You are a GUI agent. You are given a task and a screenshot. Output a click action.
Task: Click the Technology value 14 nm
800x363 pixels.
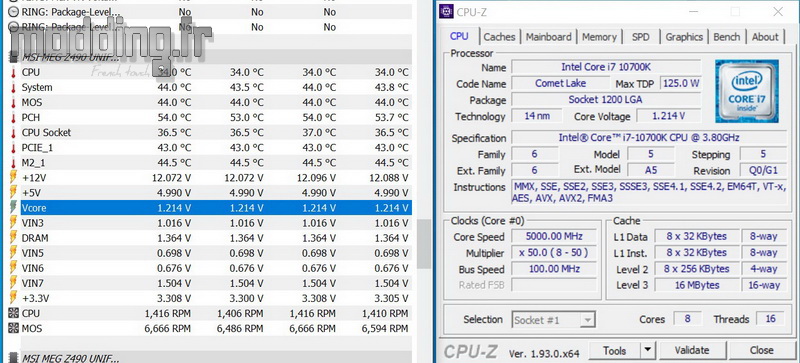point(537,116)
